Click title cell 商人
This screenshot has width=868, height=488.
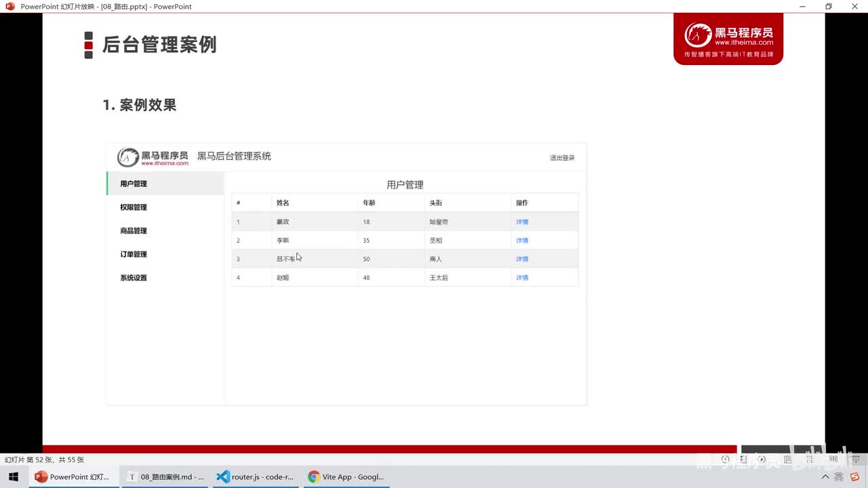[436, 259]
